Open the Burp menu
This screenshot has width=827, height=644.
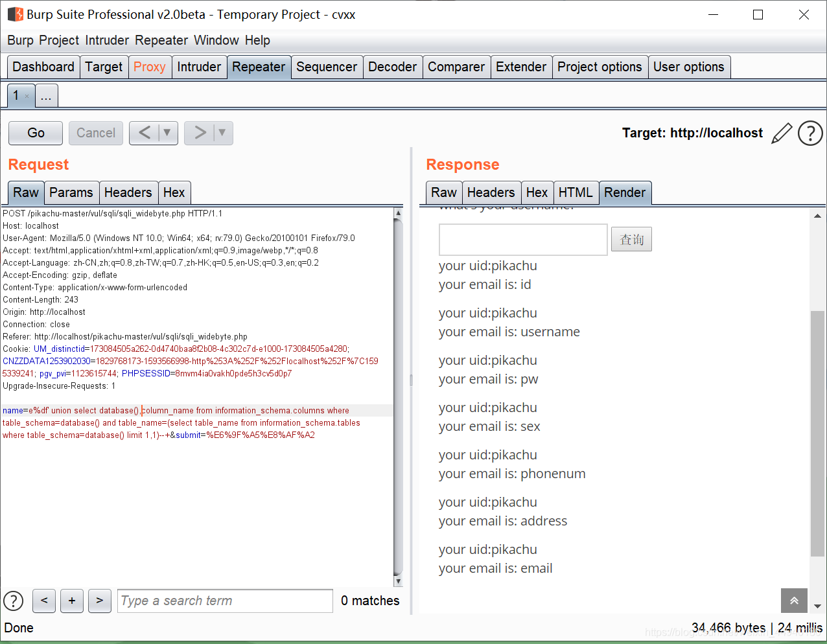point(20,40)
